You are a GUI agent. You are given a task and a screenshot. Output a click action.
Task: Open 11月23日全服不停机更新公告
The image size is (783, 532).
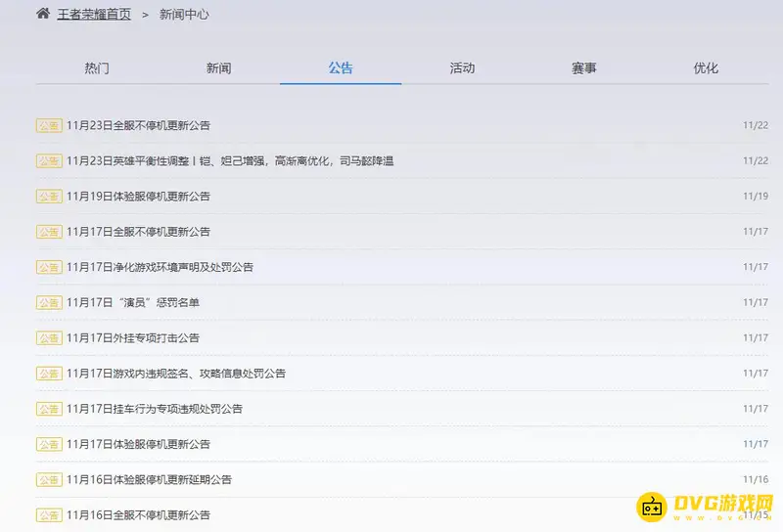pyautogui.click(x=138, y=125)
